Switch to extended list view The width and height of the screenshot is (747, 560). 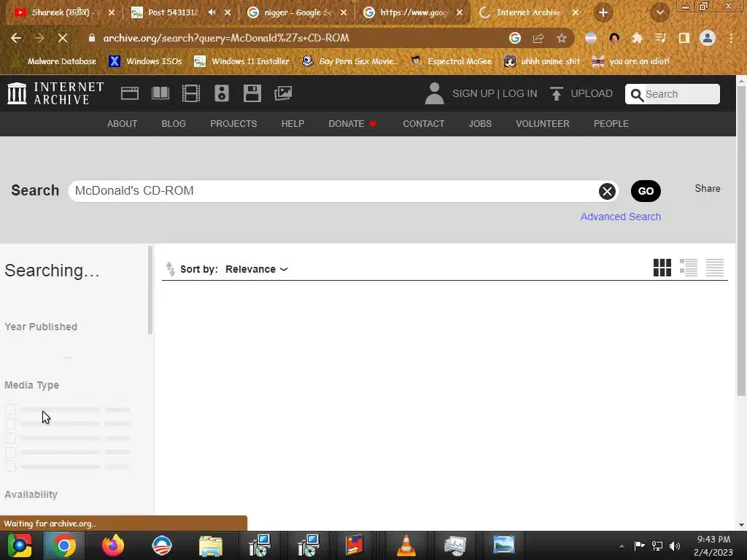pyautogui.click(x=689, y=268)
